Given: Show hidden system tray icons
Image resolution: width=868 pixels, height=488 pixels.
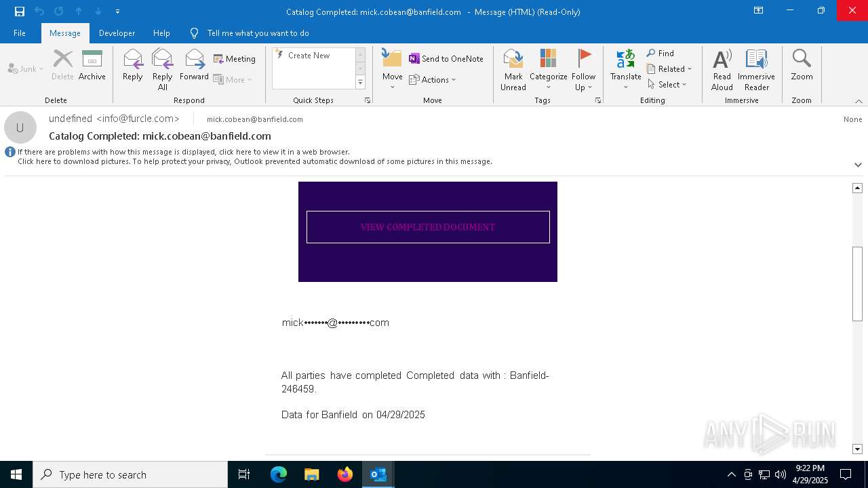Looking at the screenshot, I should (x=731, y=474).
